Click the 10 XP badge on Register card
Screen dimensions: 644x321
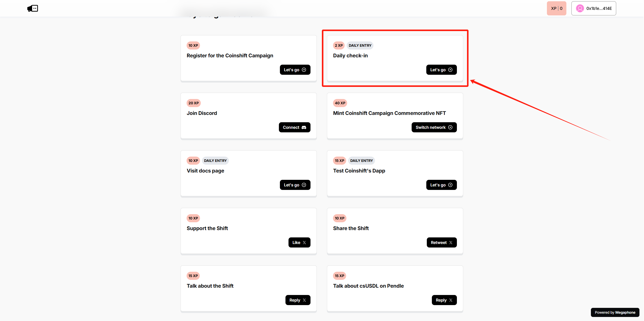(x=193, y=45)
